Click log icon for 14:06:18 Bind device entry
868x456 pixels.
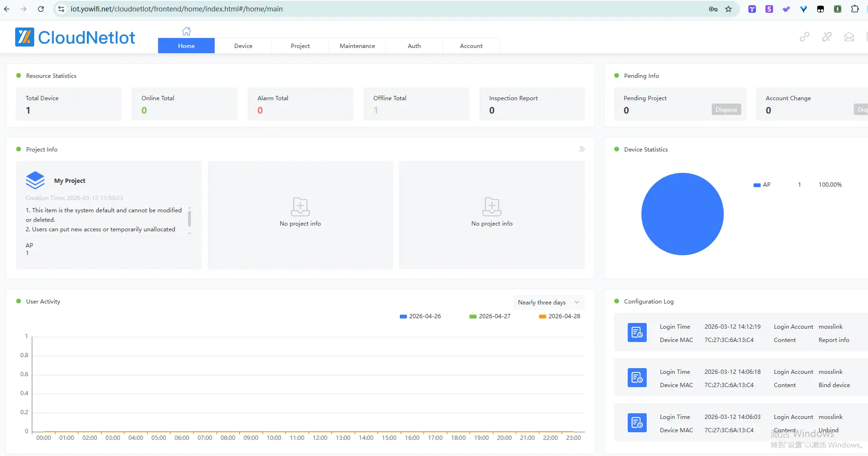pyautogui.click(x=637, y=378)
